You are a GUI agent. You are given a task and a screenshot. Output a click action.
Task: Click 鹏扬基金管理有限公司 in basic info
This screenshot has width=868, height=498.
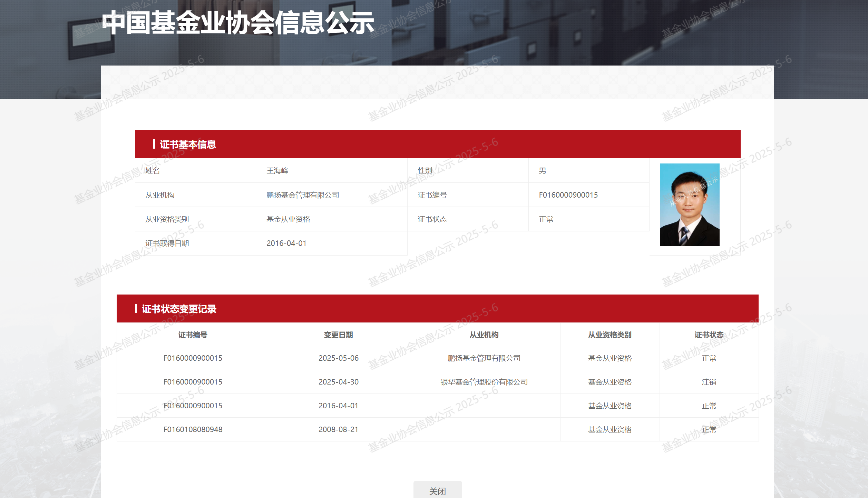303,195
